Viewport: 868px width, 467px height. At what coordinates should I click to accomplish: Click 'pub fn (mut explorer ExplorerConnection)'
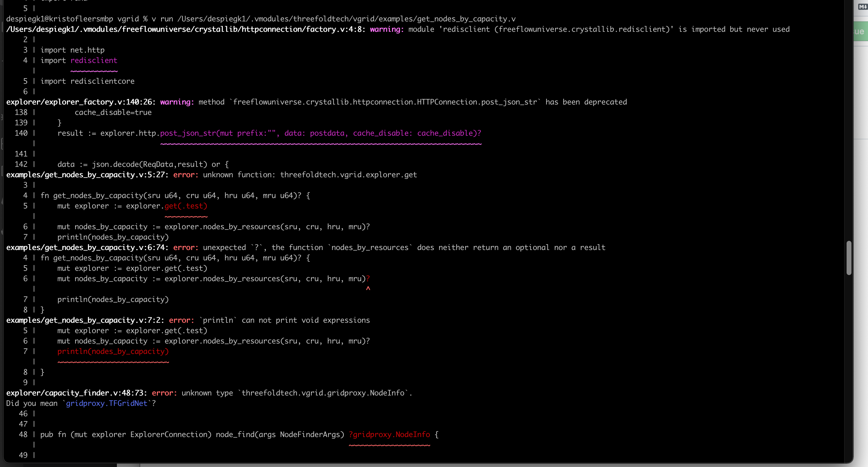pos(126,435)
